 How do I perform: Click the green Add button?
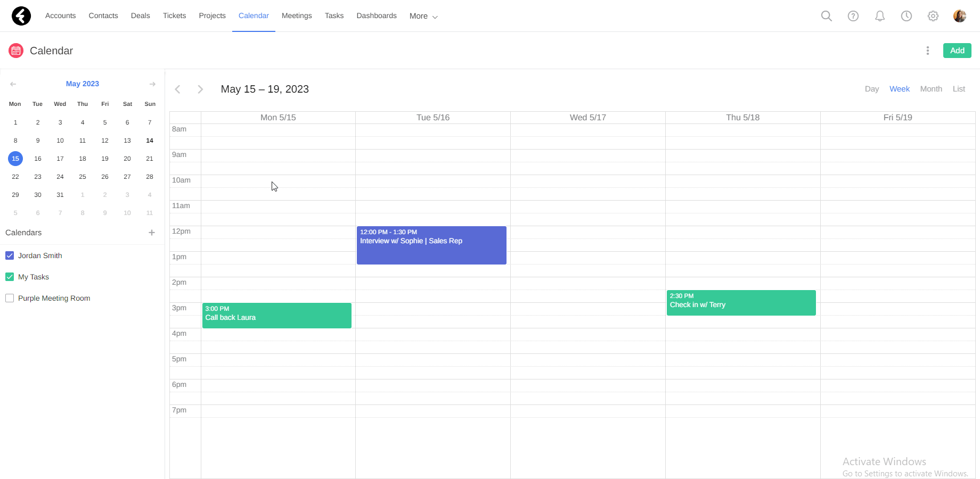tap(957, 51)
